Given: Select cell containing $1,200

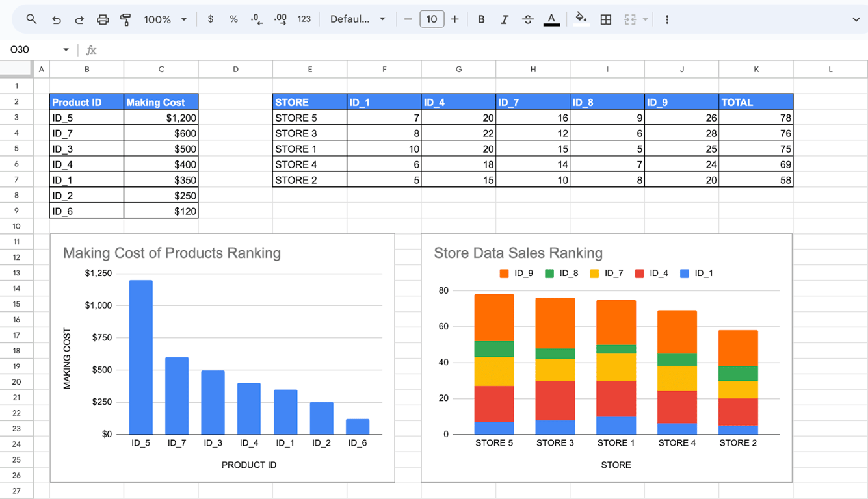Looking at the screenshot, I should coord(161,118).
